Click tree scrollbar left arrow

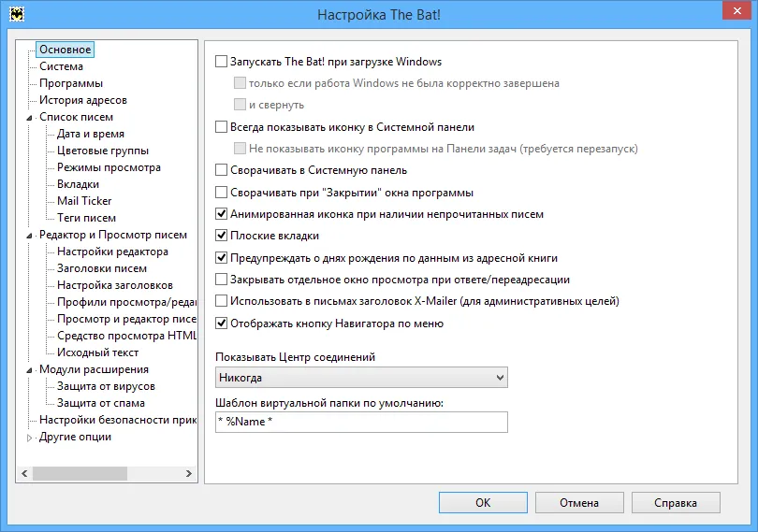[x=24, y=474]
